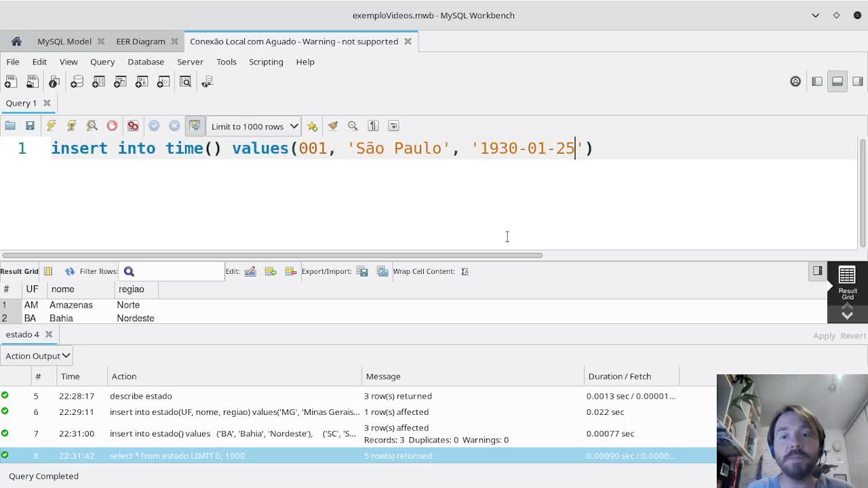
Task: Toggle the bottom output panel
Action: pos(837,81)
